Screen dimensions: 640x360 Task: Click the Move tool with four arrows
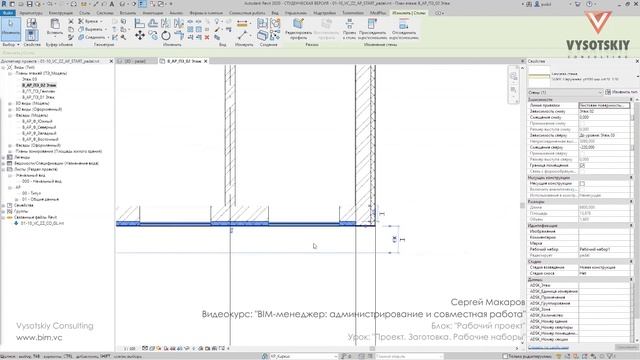click(x=140, y=36)
